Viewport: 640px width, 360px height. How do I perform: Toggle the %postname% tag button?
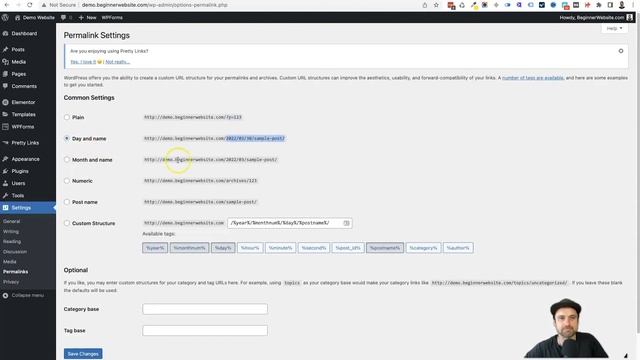pyautogui.click(x=385, y=248)
